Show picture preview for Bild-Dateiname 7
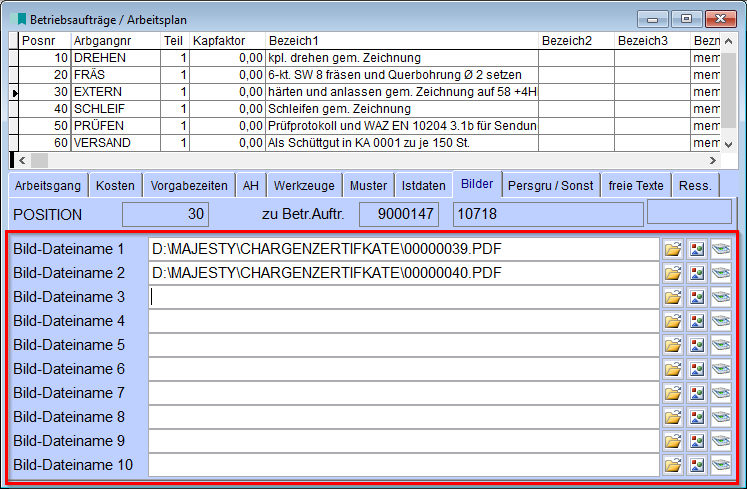The width and height of the screenshot is (747, 489). 697,393
